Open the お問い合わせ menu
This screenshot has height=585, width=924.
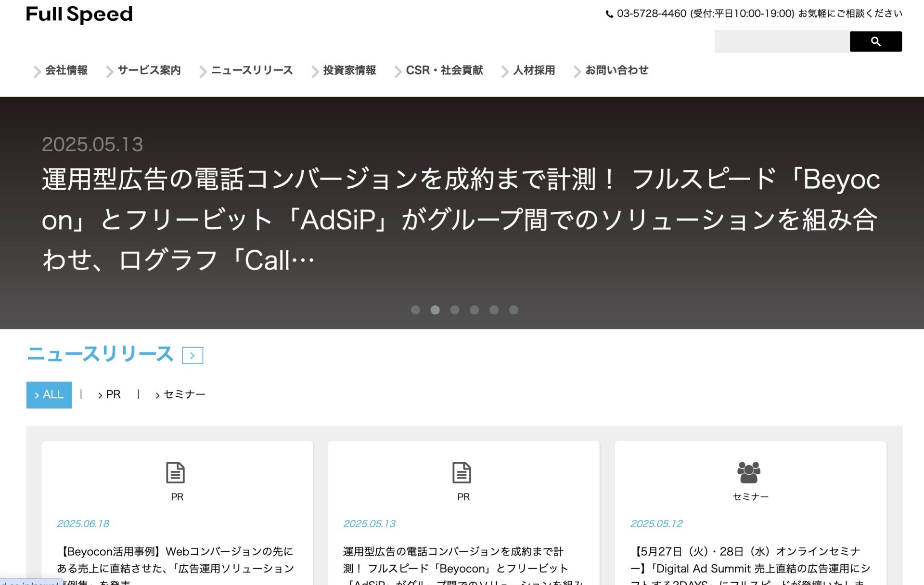click(616, 70)
